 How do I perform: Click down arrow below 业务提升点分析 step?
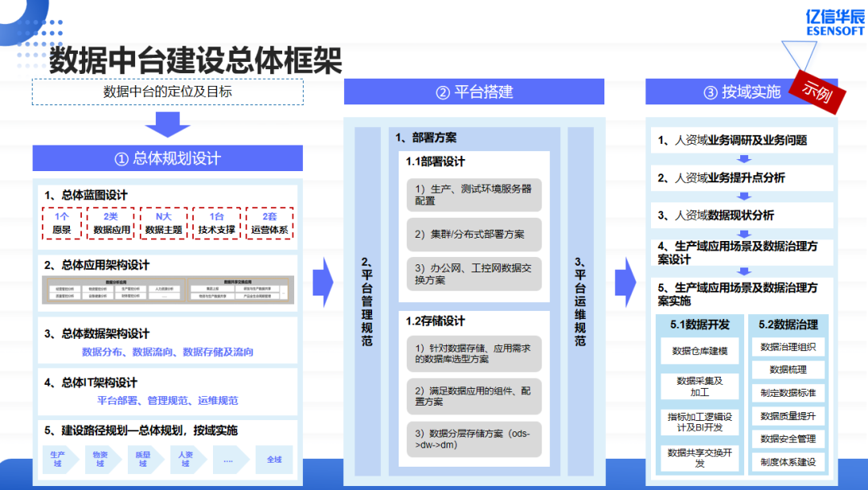point(744,196)
